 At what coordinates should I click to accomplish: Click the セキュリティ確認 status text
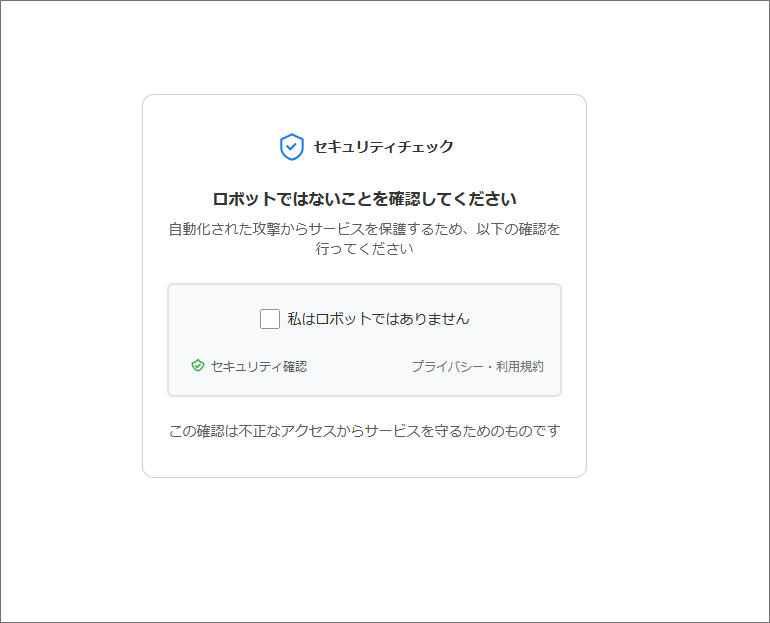(259, 366)
